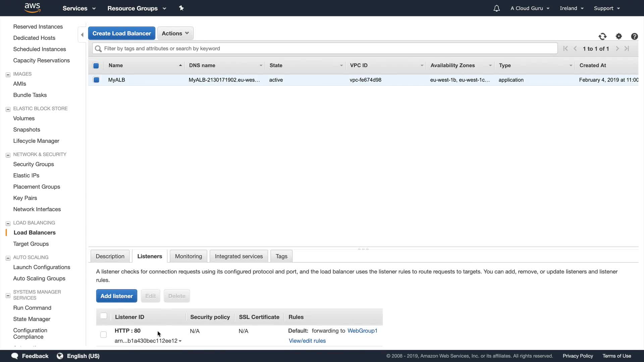
Task: Click the pin shortcut icon in top bar
Action: click(x=181, y=8)
